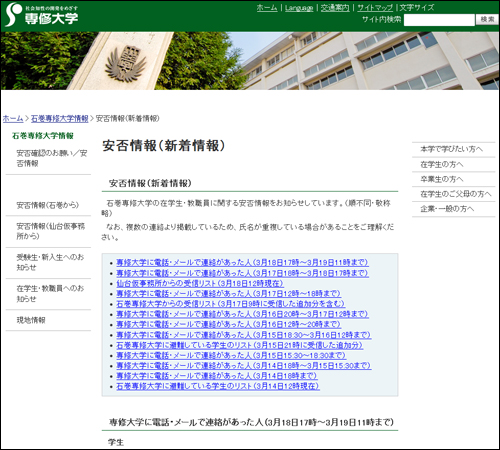Open evacuated students list link 3月14日12時現在
The width and height of the screenshot is (500, 450).
(x=218, y=386)
